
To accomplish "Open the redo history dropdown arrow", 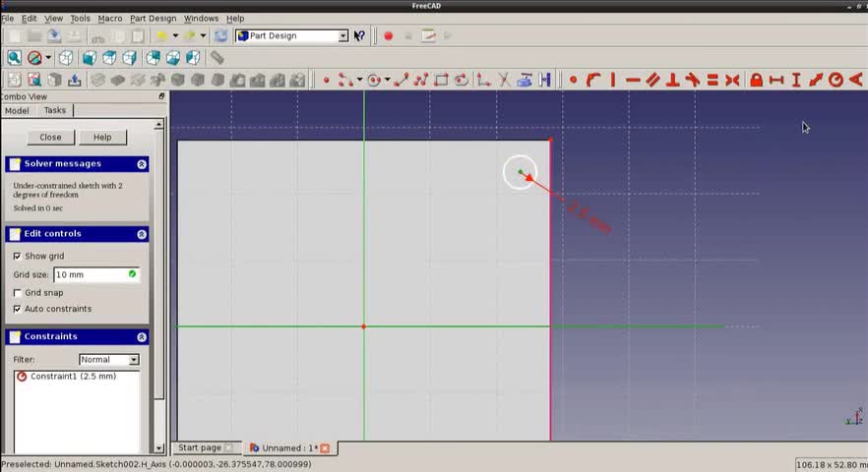I will pos(203,36).
